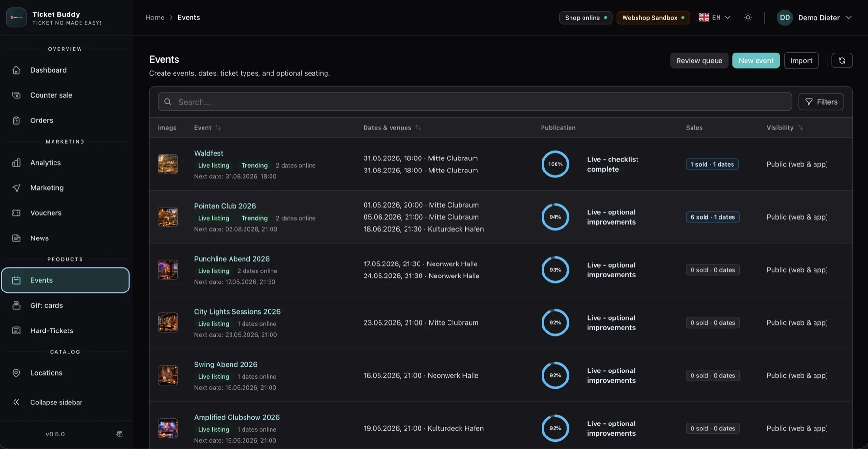Open the Counter sale sidebar icon
The height and width of the screenshot is (449, 868).
16,95
